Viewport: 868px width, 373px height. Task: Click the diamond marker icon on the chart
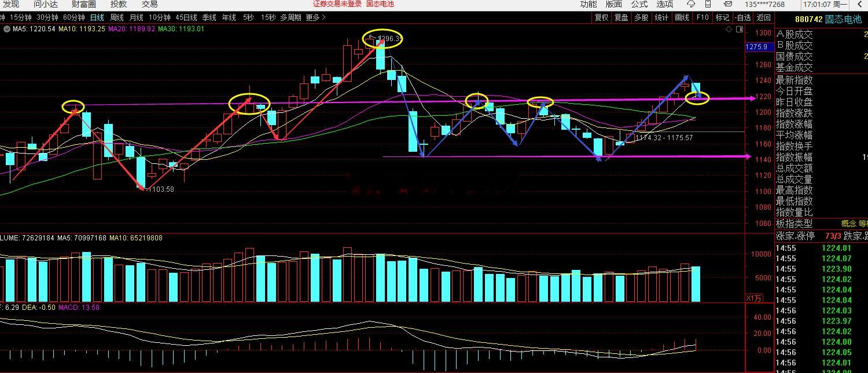click(729, 29)
